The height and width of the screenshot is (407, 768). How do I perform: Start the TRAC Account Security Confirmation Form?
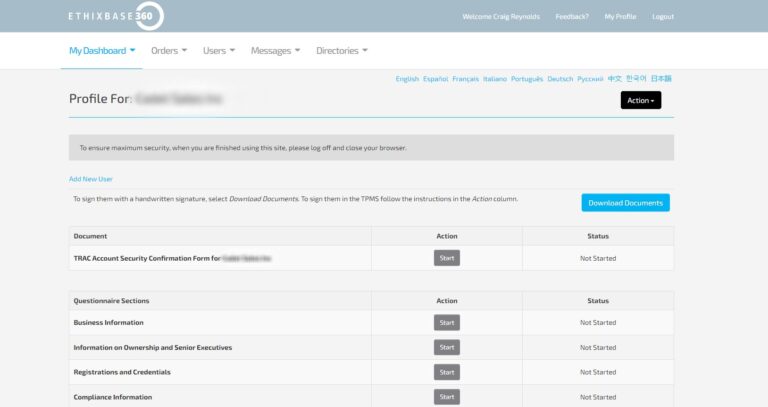(447, 258)
